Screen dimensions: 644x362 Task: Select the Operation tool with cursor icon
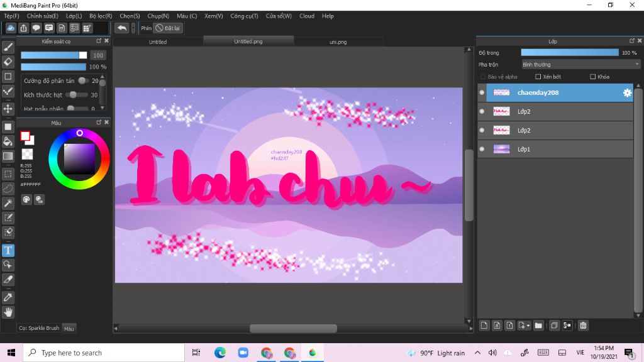8,265
